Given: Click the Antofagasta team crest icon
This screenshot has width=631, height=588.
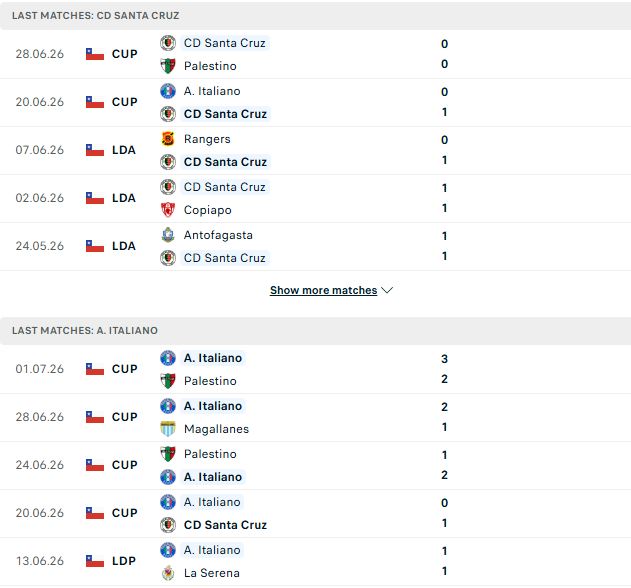Looking at the screenshot, I should click(168, 235).
